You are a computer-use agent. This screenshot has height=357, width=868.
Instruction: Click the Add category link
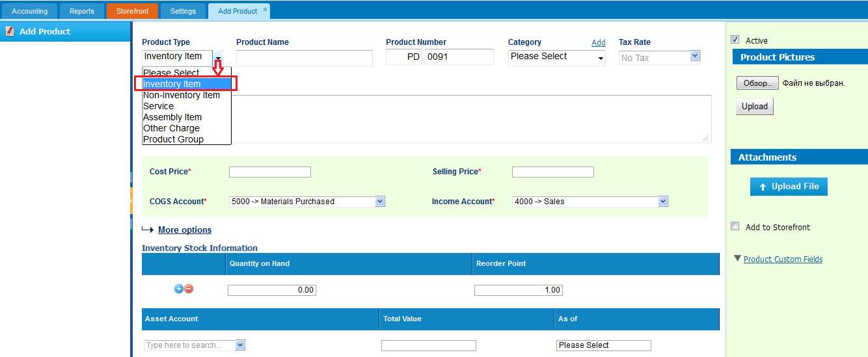(599, 43)
